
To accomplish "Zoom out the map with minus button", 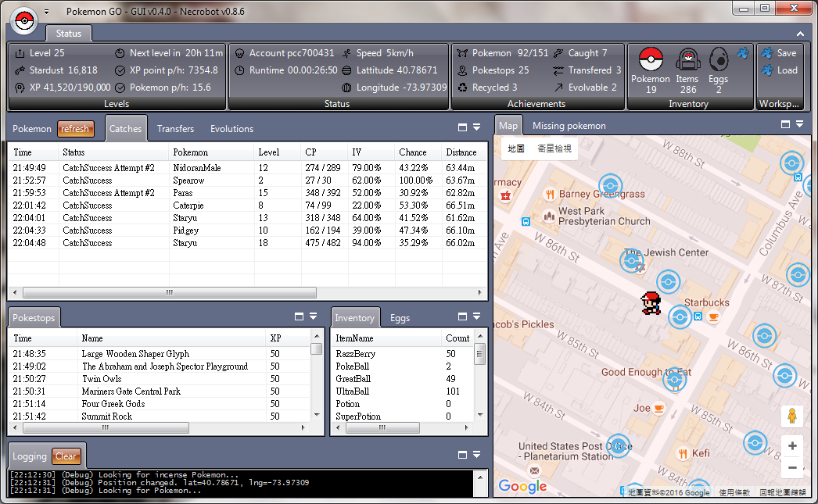I will 791,467.
